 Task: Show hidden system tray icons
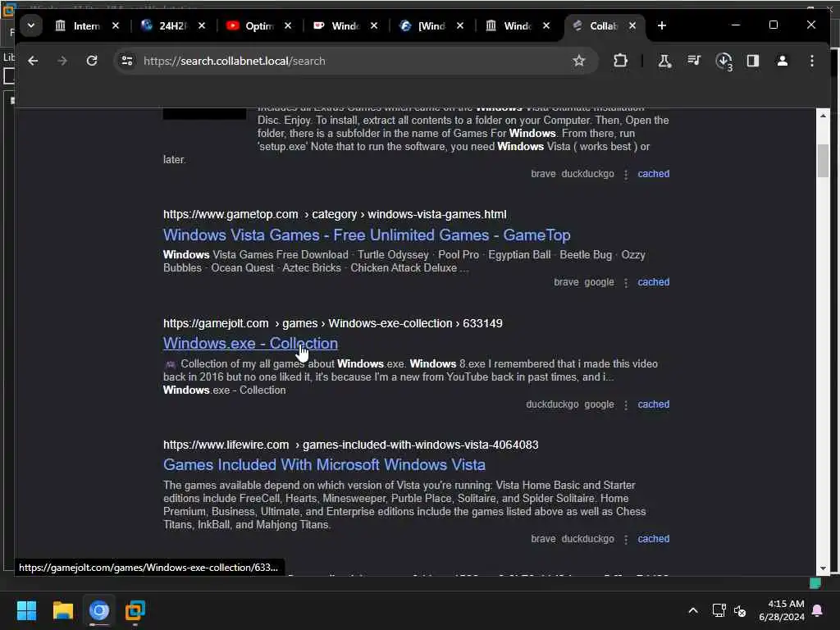pos(692,610)
